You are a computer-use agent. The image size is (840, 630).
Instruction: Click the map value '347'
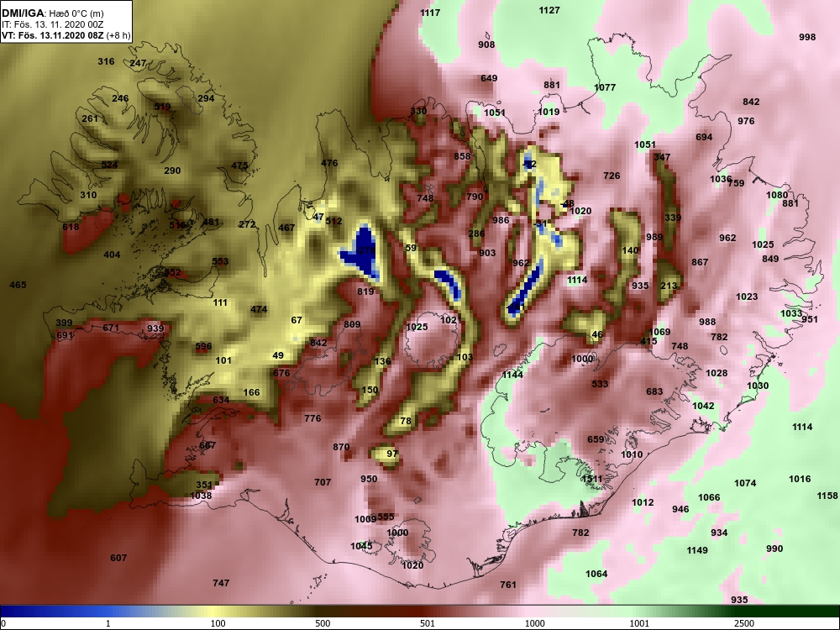pos(662,157)
